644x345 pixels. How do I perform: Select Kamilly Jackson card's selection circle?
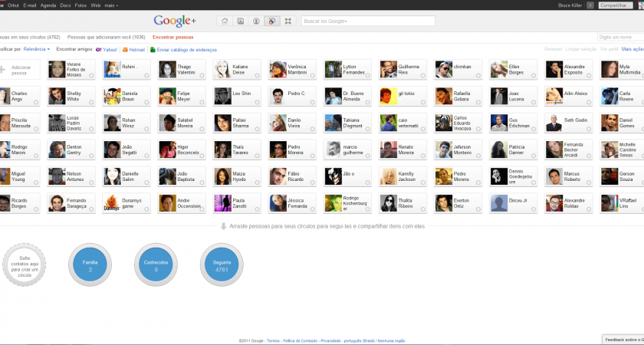point(423,182)
